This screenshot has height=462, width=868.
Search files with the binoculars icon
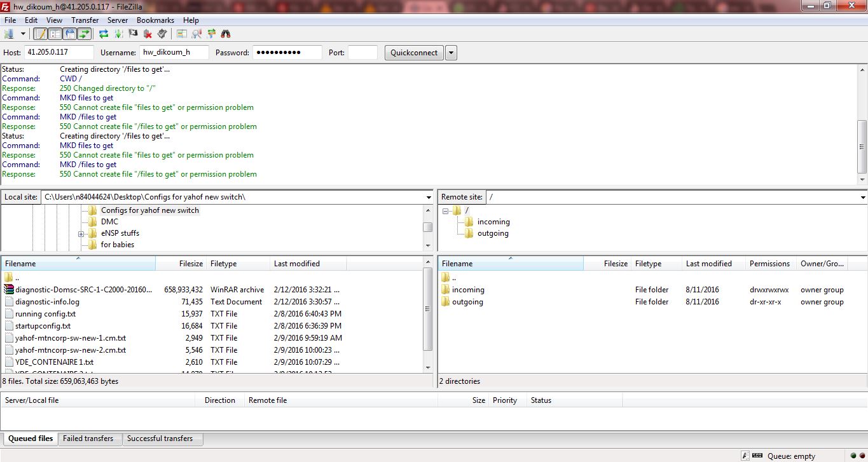(226, 34)
